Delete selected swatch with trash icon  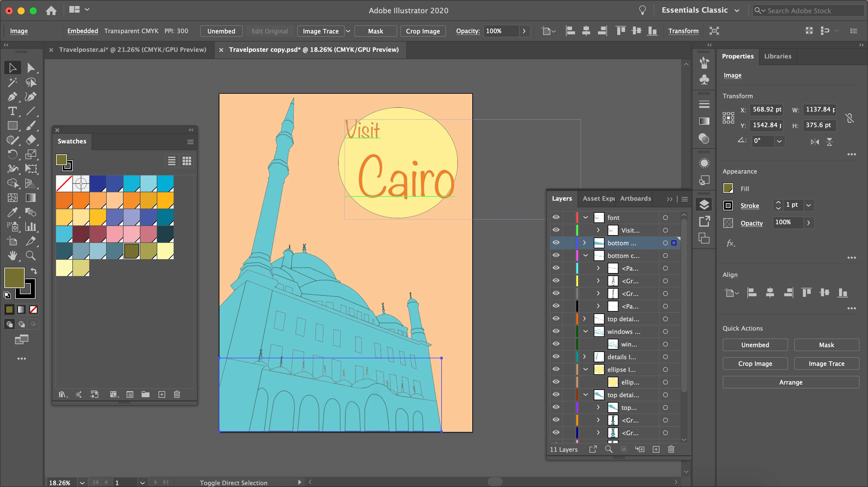tap(177, 394)
